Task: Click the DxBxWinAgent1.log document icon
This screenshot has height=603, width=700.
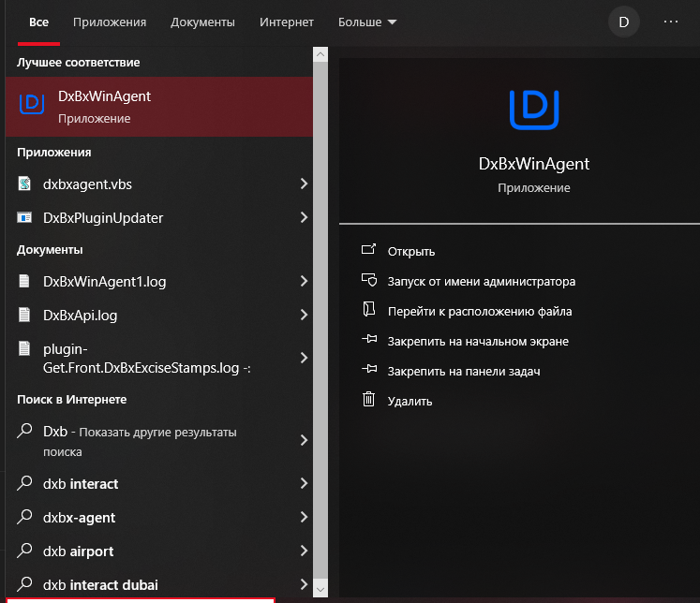Action: point(25,281)
